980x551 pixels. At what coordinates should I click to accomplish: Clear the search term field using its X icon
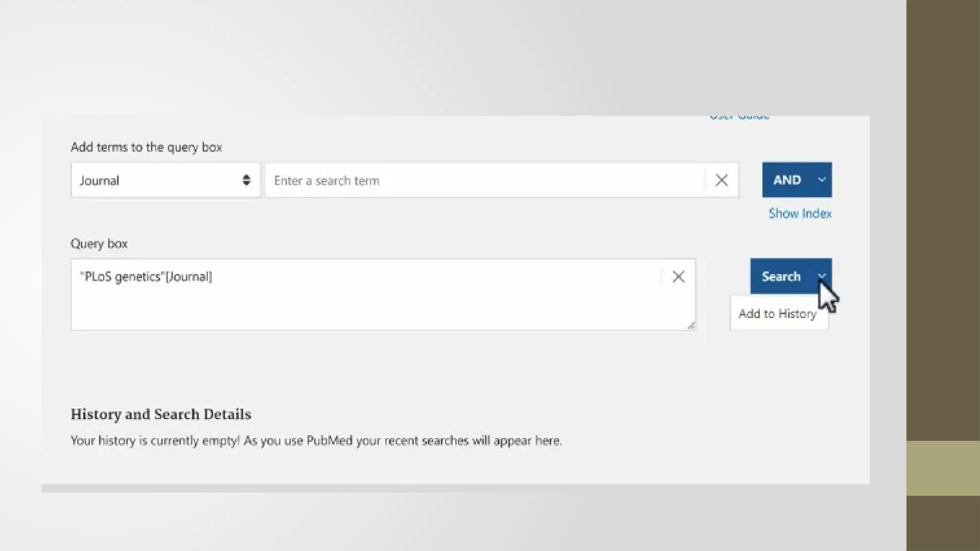coord(722,180)
